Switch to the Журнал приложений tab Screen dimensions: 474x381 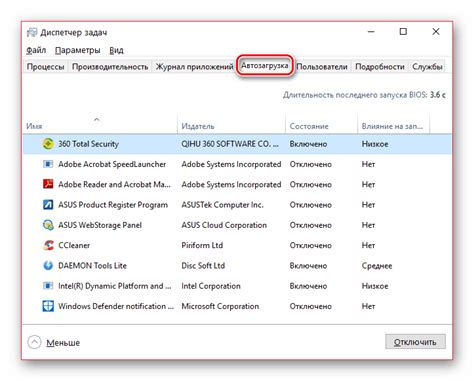pos(194,67)
